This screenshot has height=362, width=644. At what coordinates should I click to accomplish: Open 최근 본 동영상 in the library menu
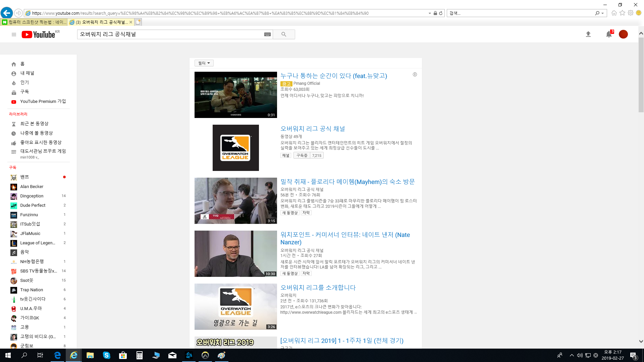coord(34,124)
